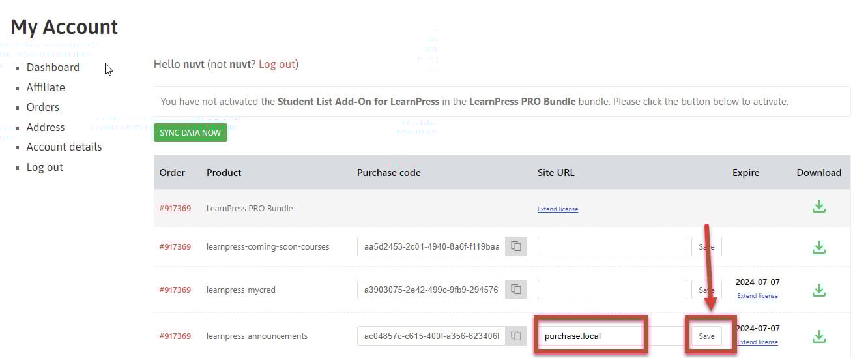Download learnpress-coming-soon-courses add-on
Image resolution: width=868 pixels, height=358 pixels.
819,247
